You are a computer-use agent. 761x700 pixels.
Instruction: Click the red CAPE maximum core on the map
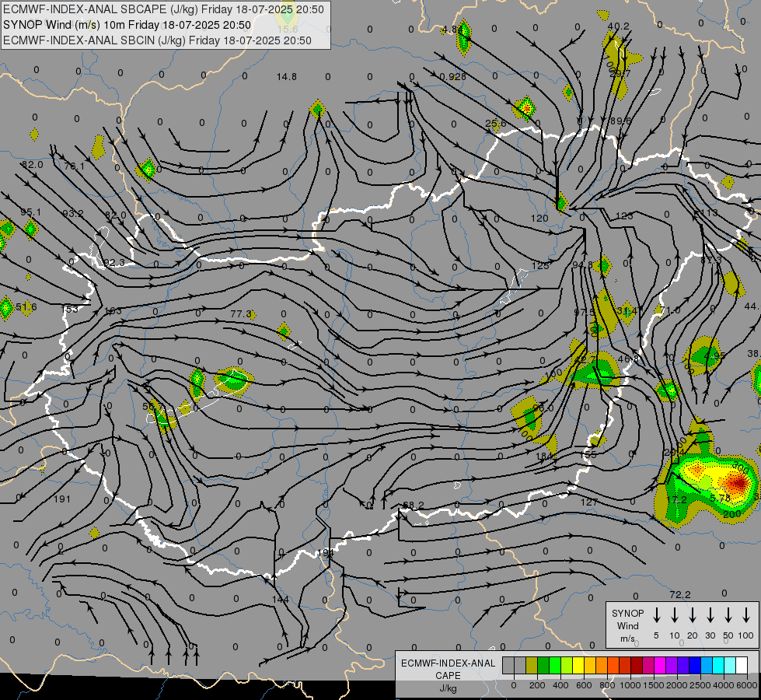tap(738, 483)
